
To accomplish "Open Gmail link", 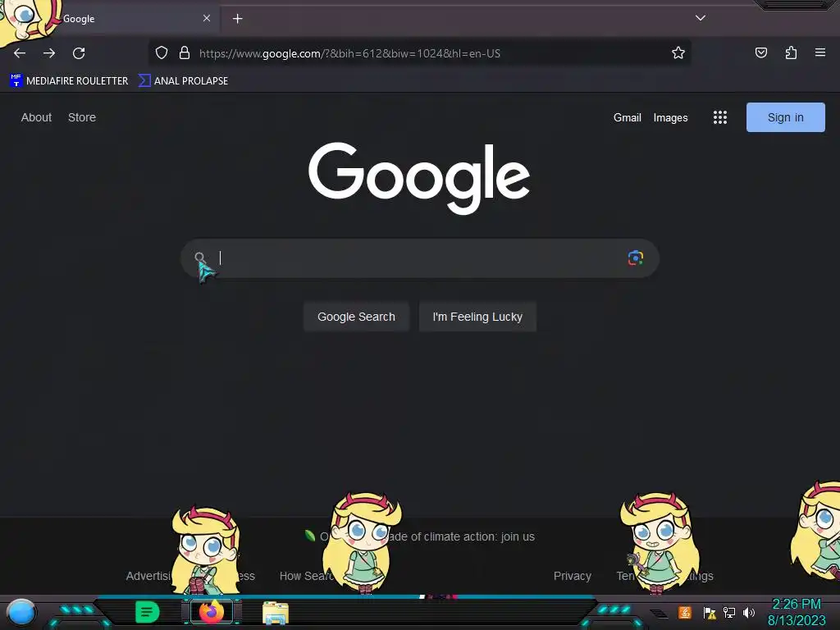I will [x=627, y=117].
